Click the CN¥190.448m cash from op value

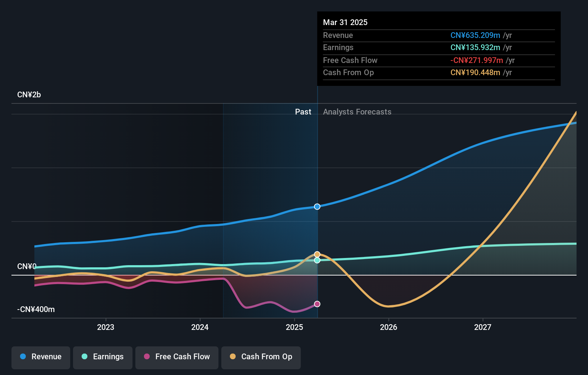coord(475,73)
